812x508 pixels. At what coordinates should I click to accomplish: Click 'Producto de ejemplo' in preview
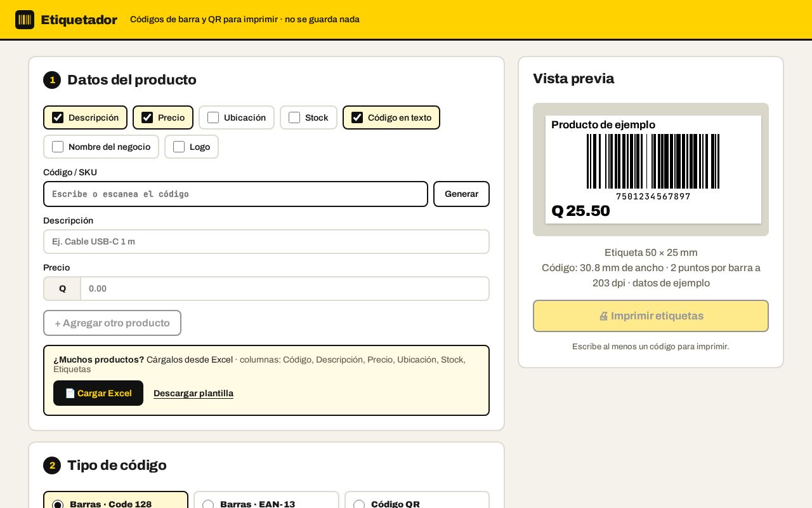(603, 124)
